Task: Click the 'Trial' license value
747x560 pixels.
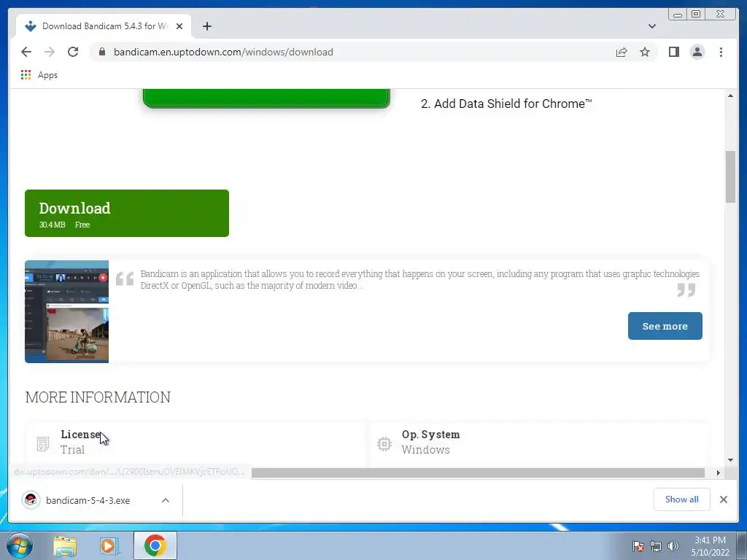Action: point(72,449)
